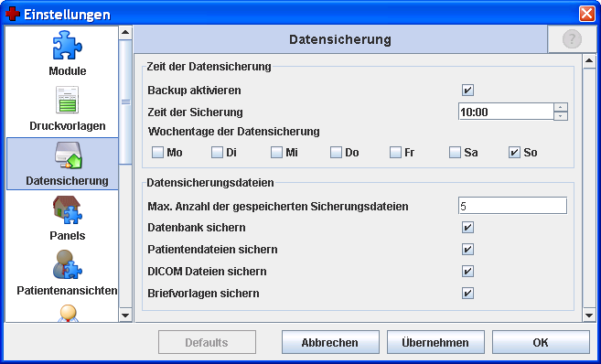The width and height of the screenshot is (601, 364).
Task: Click the red cross Einstellungen title icon
Action: coord(13,14)
